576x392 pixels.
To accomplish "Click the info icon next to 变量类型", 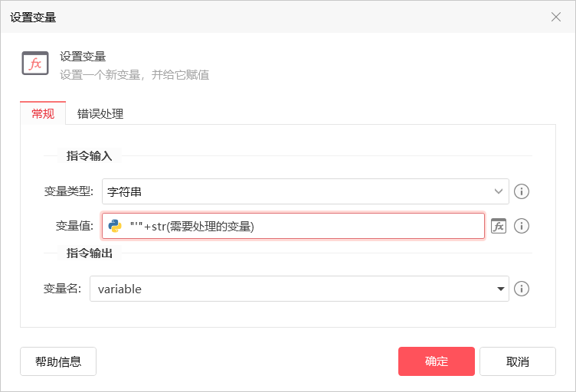I will 522,191.
